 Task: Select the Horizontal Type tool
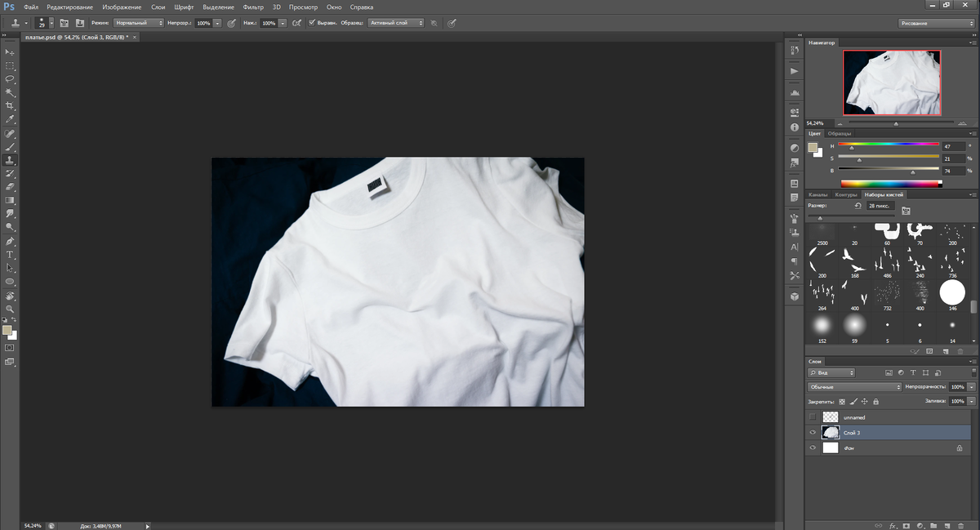(x=10, y=255)
